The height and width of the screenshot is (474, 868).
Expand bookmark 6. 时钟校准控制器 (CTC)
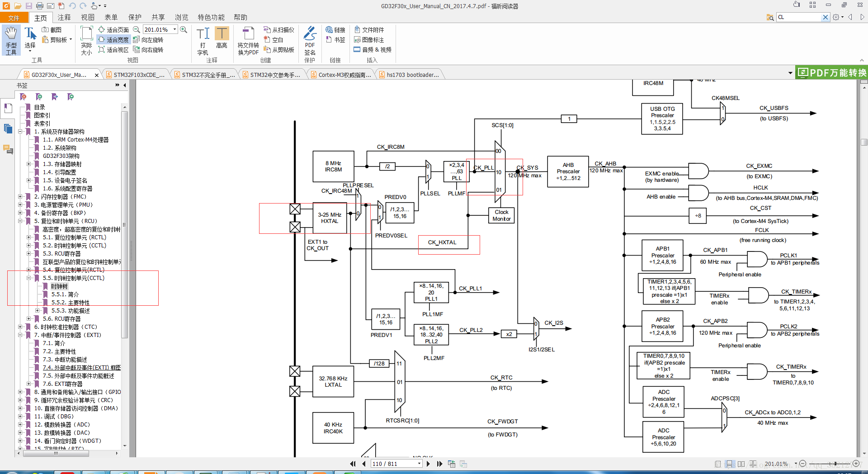point(20,327)
